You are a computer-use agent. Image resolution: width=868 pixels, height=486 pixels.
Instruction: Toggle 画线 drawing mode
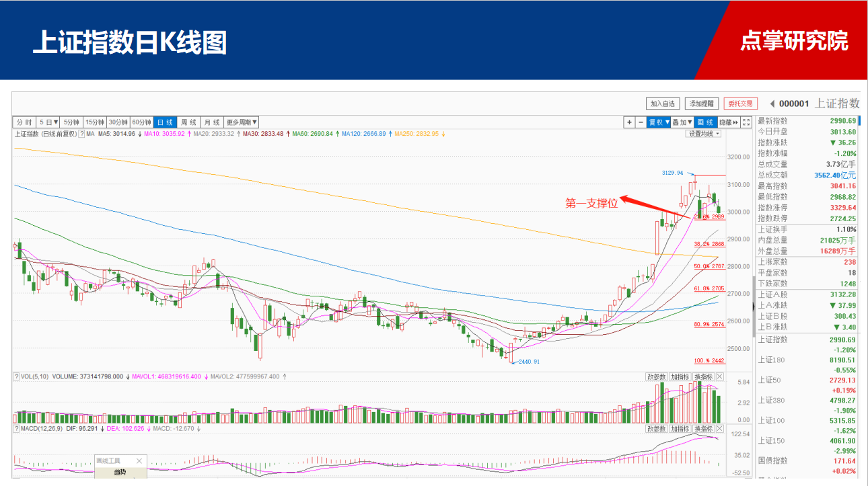click(x=705, y=122)
